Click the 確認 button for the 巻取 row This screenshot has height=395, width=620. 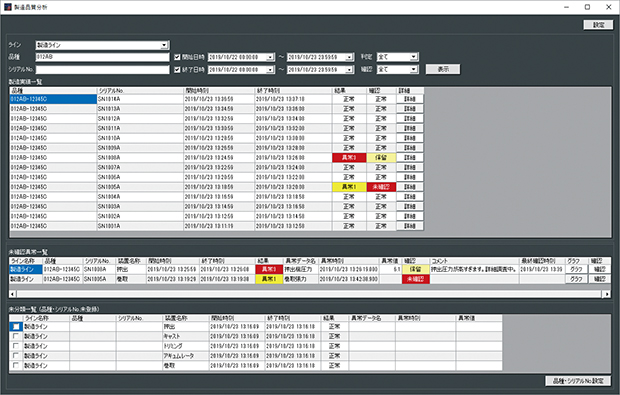(599, 279)
